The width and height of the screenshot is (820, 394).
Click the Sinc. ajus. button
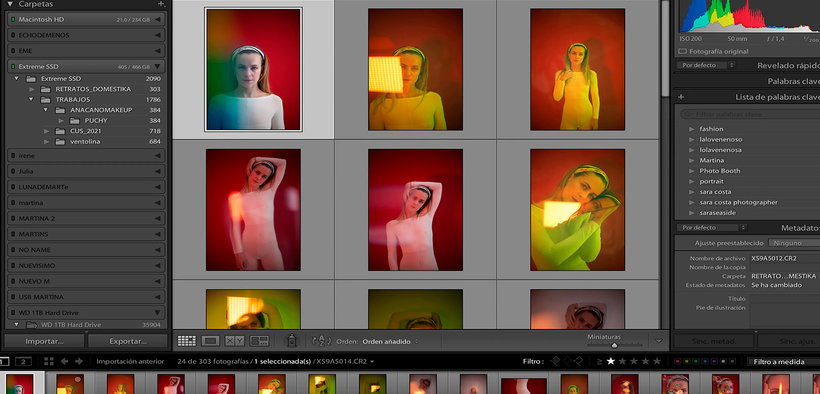point(788,341)
